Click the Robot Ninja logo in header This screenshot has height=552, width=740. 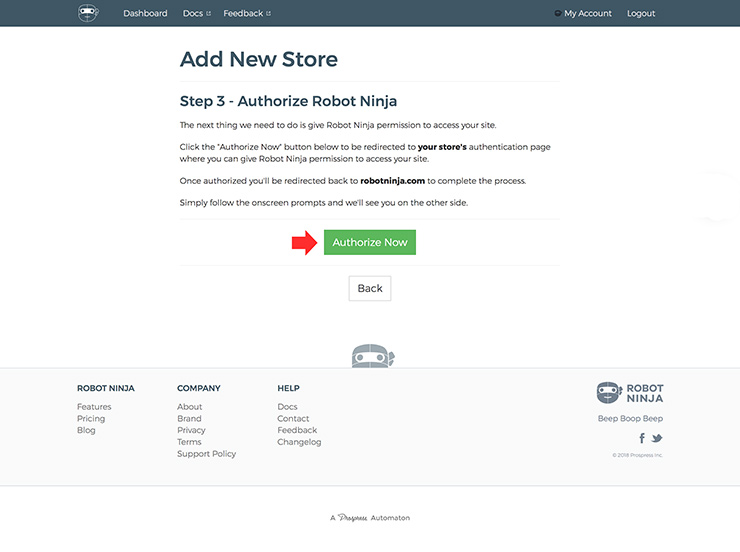[x=88, y=13]
